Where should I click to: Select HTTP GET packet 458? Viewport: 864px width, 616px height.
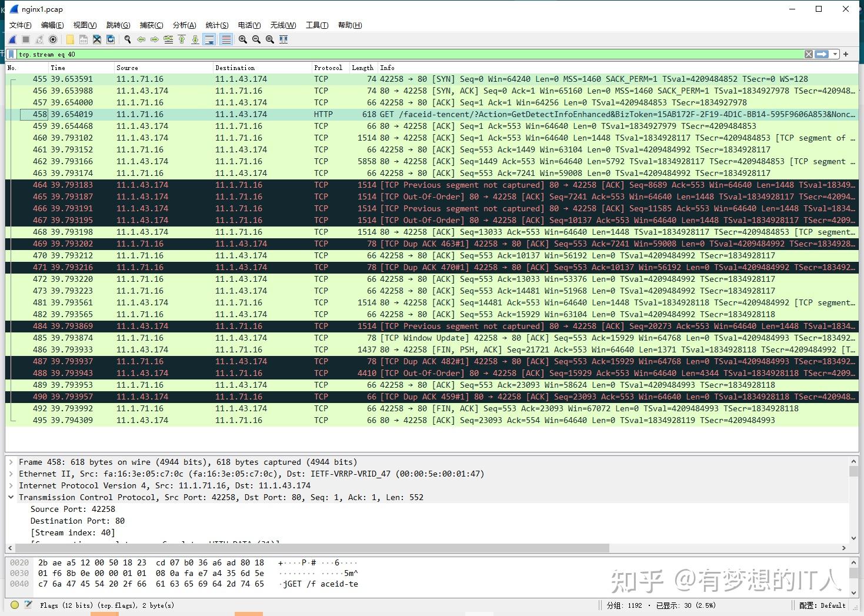[432, 114]
